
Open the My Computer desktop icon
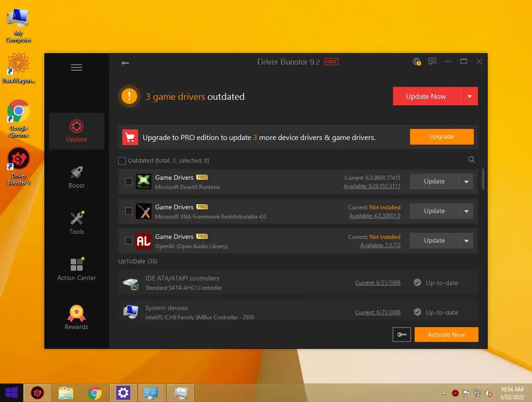tap(18, 25)
